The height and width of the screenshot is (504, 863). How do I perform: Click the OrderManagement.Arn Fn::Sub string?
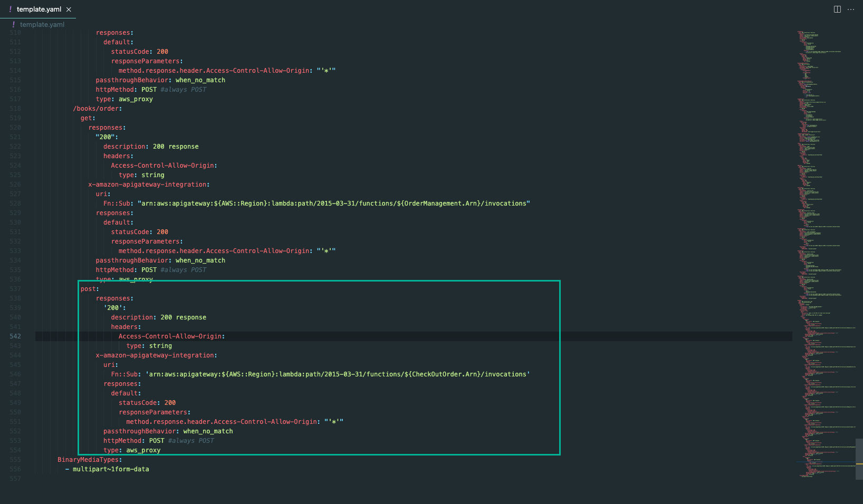point(334,203)
